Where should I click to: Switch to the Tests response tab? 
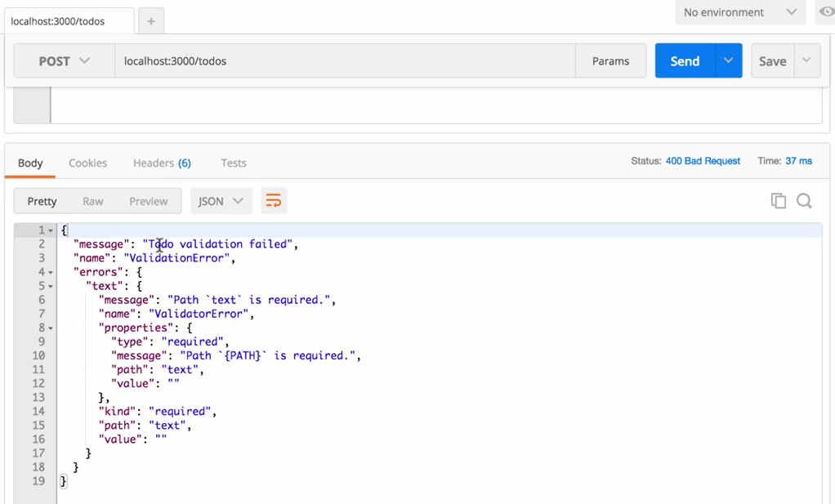(x=233, y=163)
